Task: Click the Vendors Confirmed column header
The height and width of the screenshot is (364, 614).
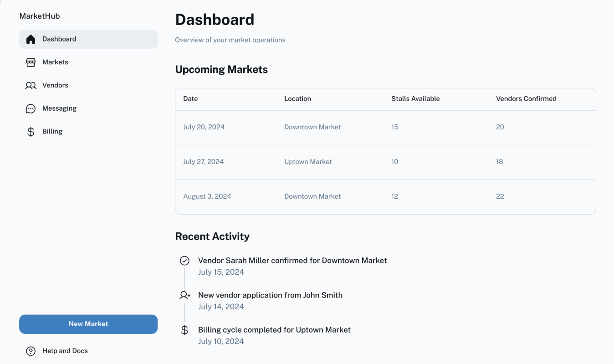Action: [526, 99]
